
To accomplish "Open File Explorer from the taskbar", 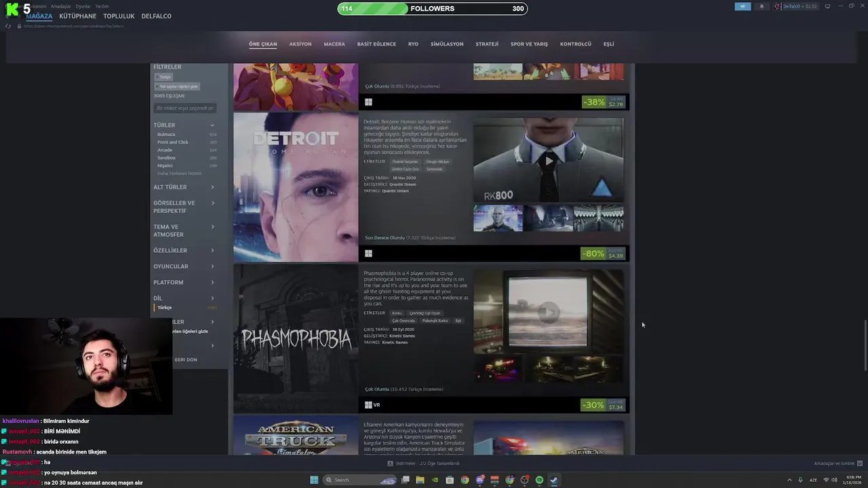I will tap(420, 480).
